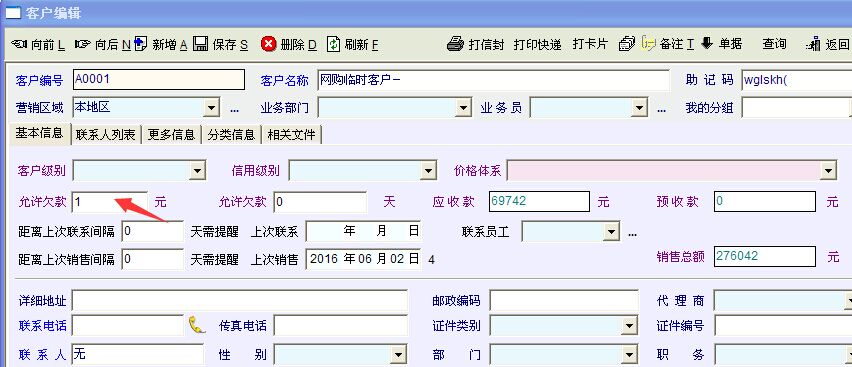The height and width of the screenshot is (367, 852).
Task: Click the red 删除 delete icon
Action: 268,44
